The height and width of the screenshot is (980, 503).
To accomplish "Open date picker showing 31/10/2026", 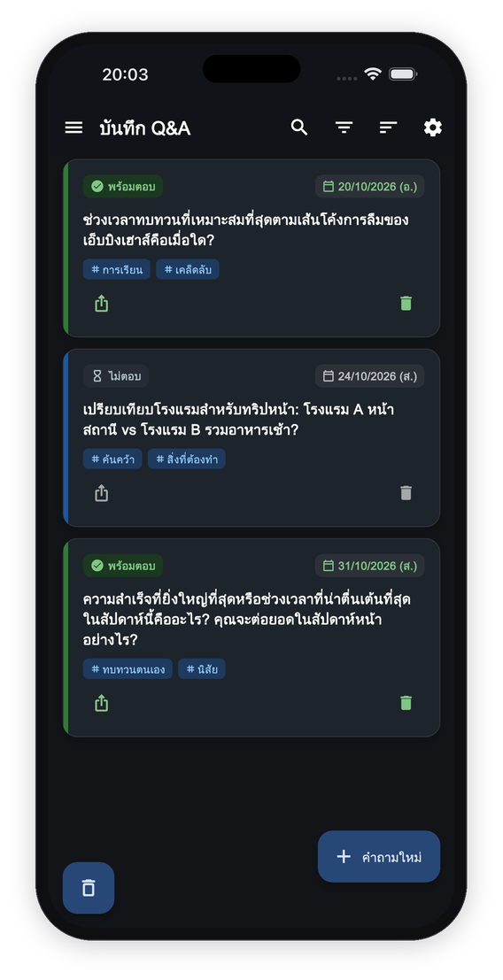I will pyautogui.click(x=370, y=566).
